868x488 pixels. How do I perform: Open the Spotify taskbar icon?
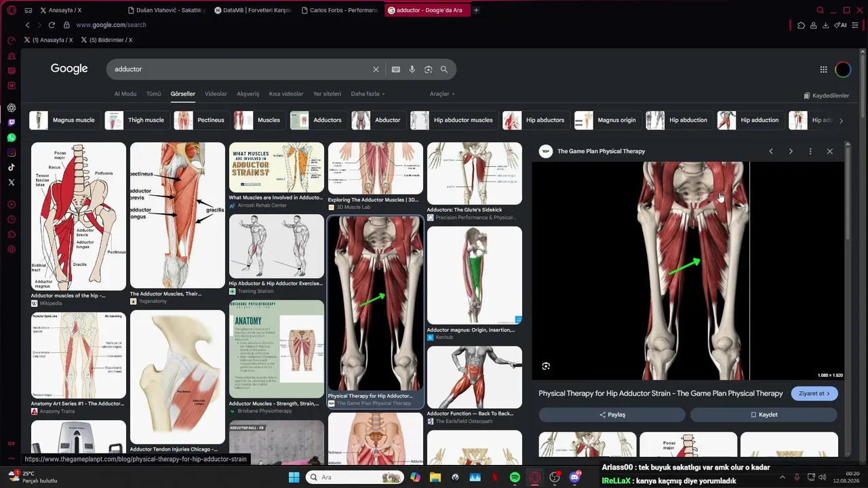click(515, 477)
